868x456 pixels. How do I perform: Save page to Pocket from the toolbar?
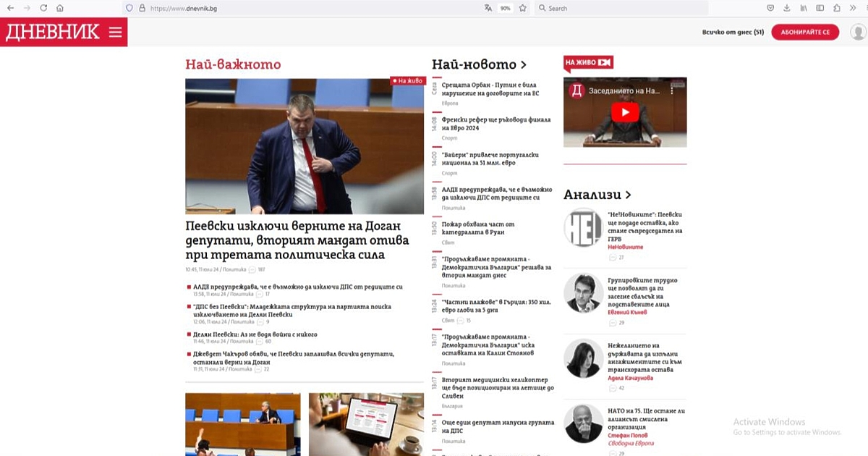tap(771, 8)
